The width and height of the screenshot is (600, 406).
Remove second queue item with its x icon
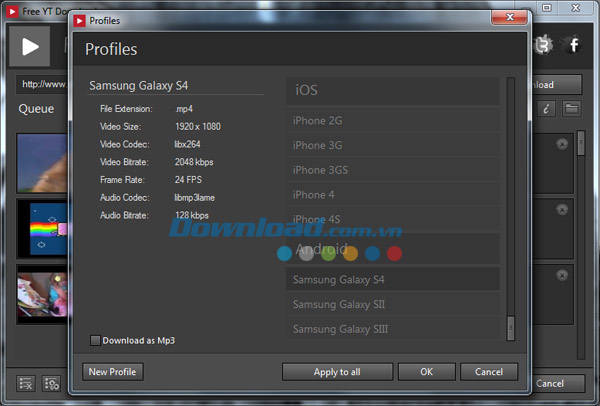[x=562, y=210]
